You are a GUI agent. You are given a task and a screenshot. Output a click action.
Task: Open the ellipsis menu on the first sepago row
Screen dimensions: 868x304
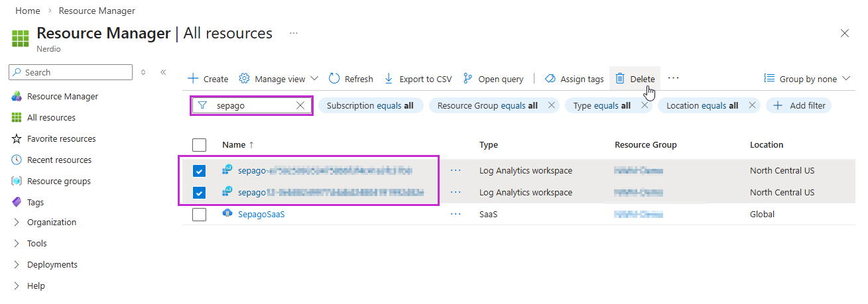point(456,170)
